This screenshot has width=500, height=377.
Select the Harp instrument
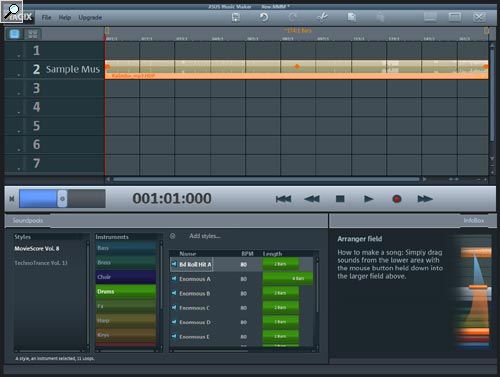click(126, 321)
